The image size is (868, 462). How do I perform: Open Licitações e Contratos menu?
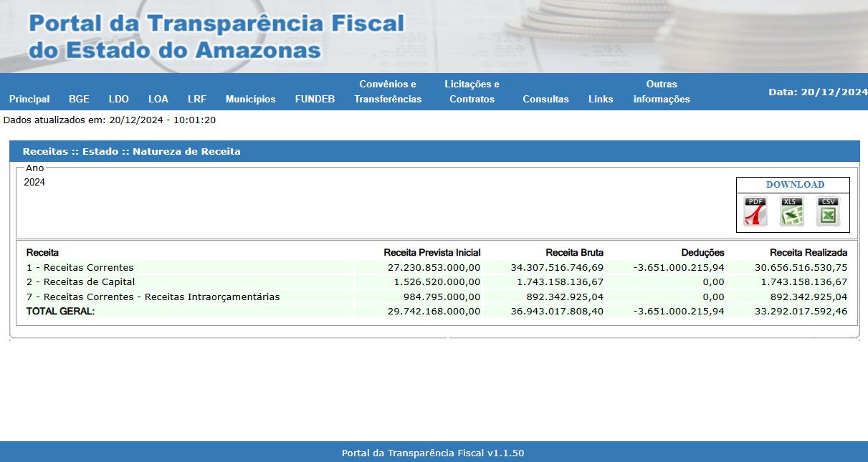click(x=472, y=92)
